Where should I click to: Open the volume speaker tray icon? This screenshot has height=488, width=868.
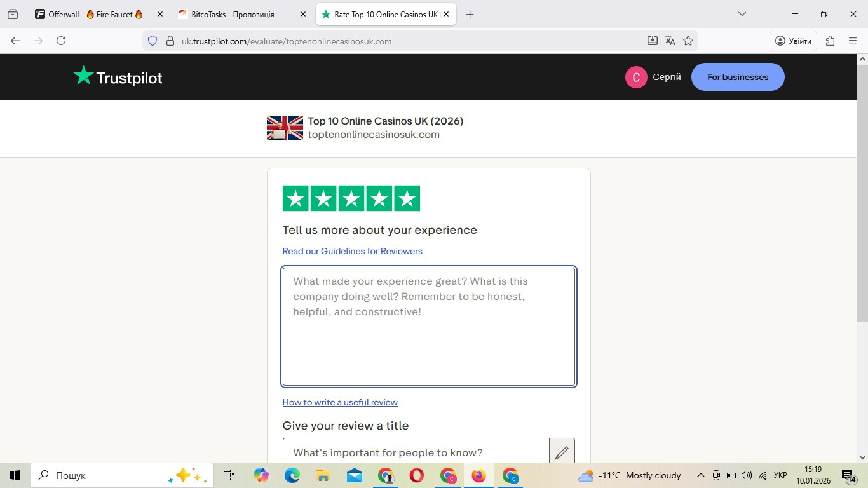(747, 475)
